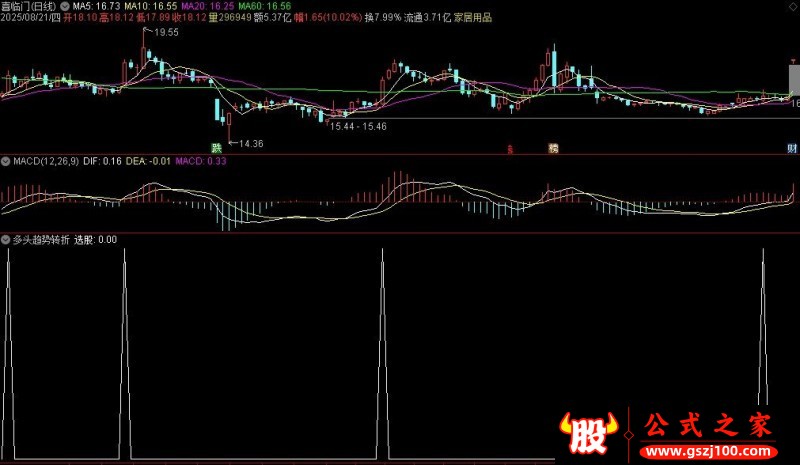Select the purple MA20: 16.25 label

tap(208, 7)
